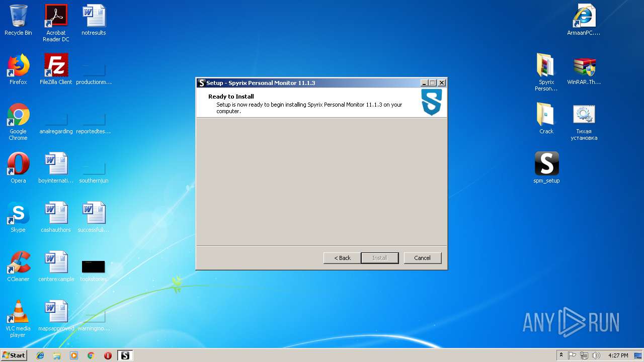The height and width of the screenshot is (362, 644).
Task: Select the successfull... Word document
Action: (x=94, y=218)
